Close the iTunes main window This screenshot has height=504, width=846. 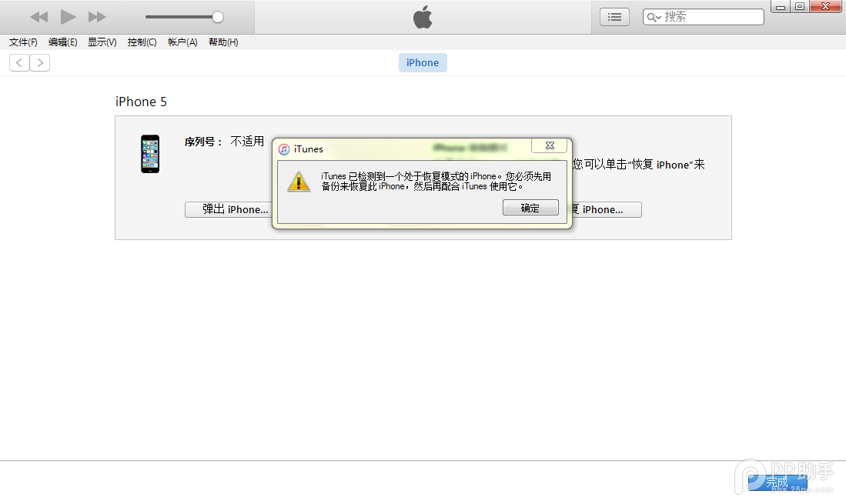(825, 6)
